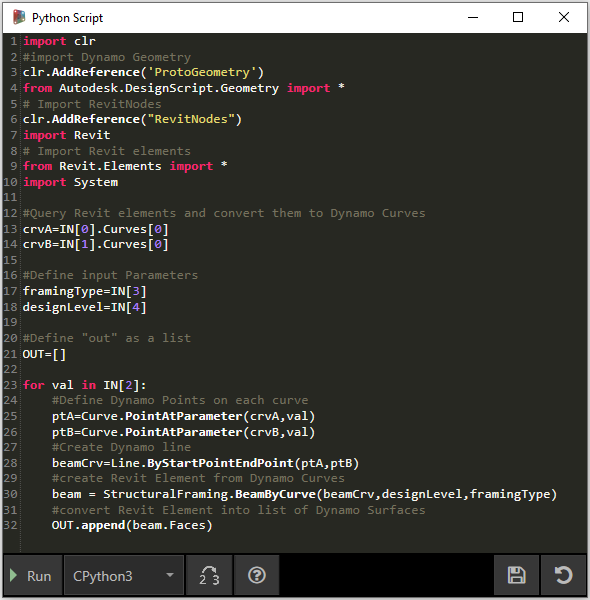590x600 pixels.
Task: Click 'ptB=Curve.PointAtParameter(crvB,val)' line
Action: tap(184, 432)
